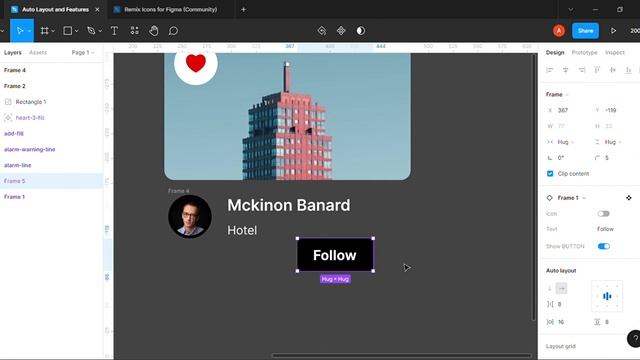Set auto layout direction to vertical
640x360 pixels.
pos(550,289)
